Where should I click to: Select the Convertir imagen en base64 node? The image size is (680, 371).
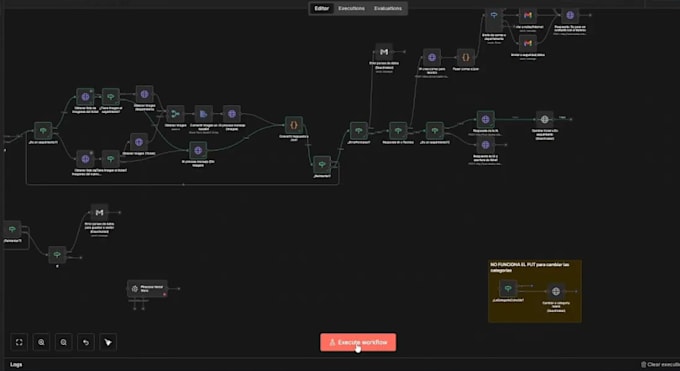coord(203,114)
